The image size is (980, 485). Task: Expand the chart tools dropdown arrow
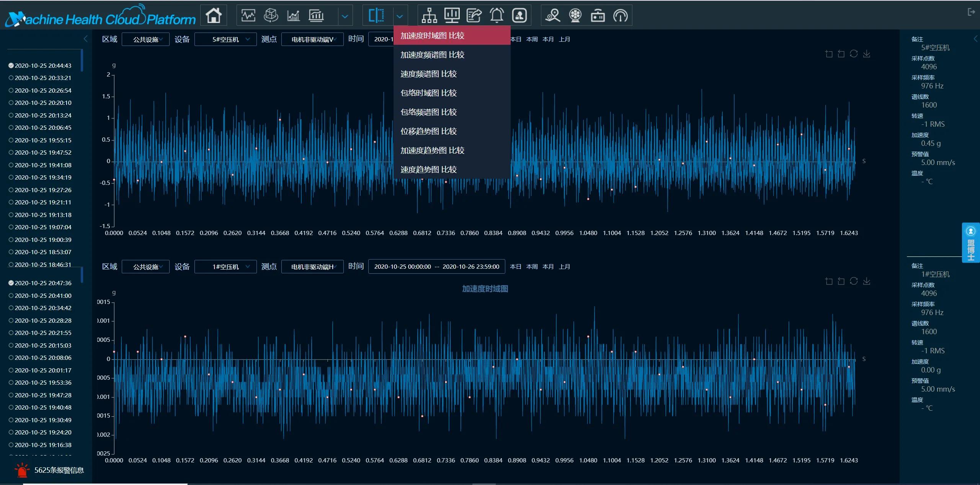345,16
